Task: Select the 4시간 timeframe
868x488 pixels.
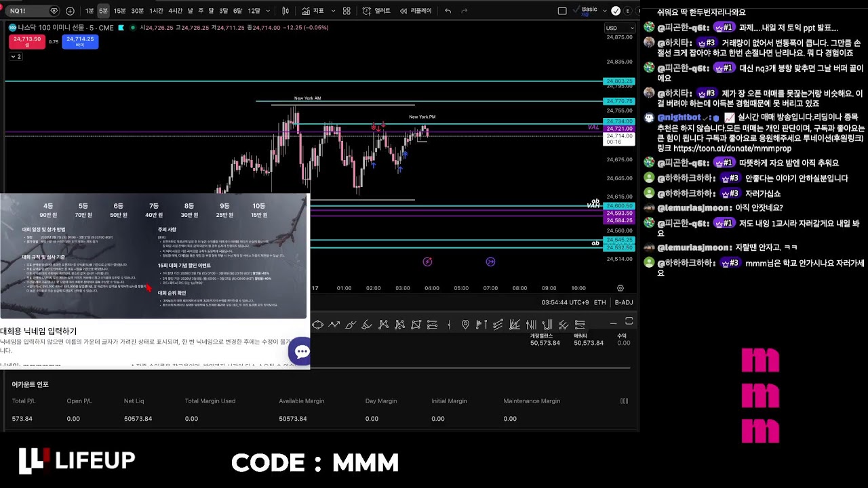Action: click(175, 11)
